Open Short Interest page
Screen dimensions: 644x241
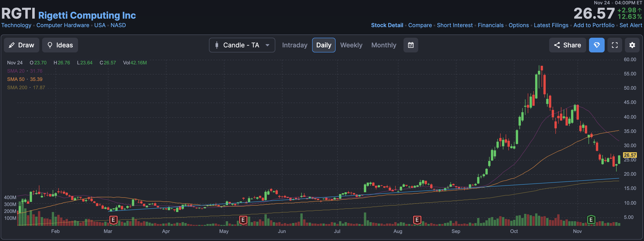tap(455, 25)
